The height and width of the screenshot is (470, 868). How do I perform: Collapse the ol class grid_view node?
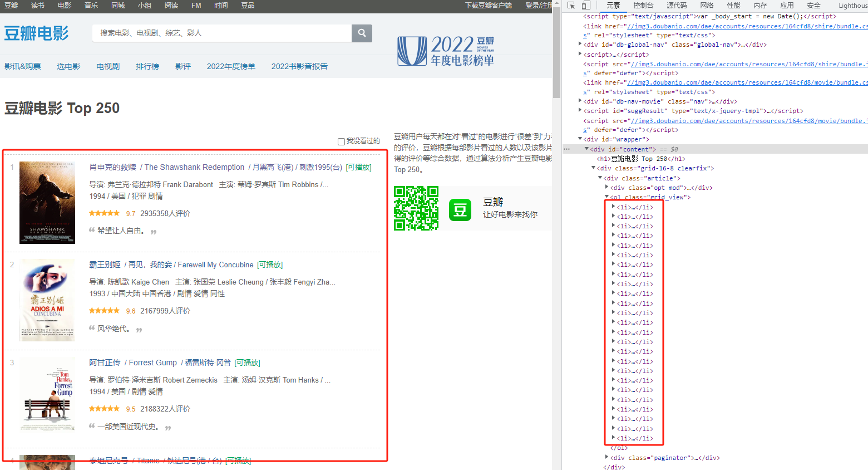point(607,197)
